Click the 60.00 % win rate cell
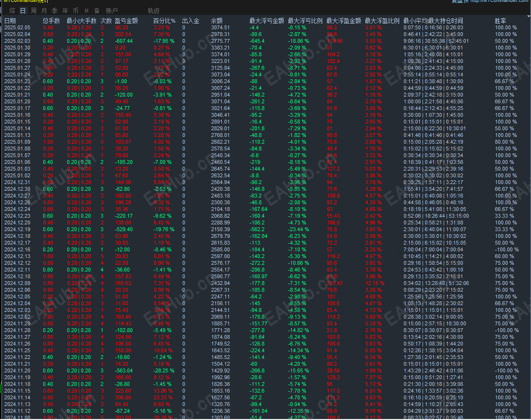This screenshot has height=420, width=531. 504,257
